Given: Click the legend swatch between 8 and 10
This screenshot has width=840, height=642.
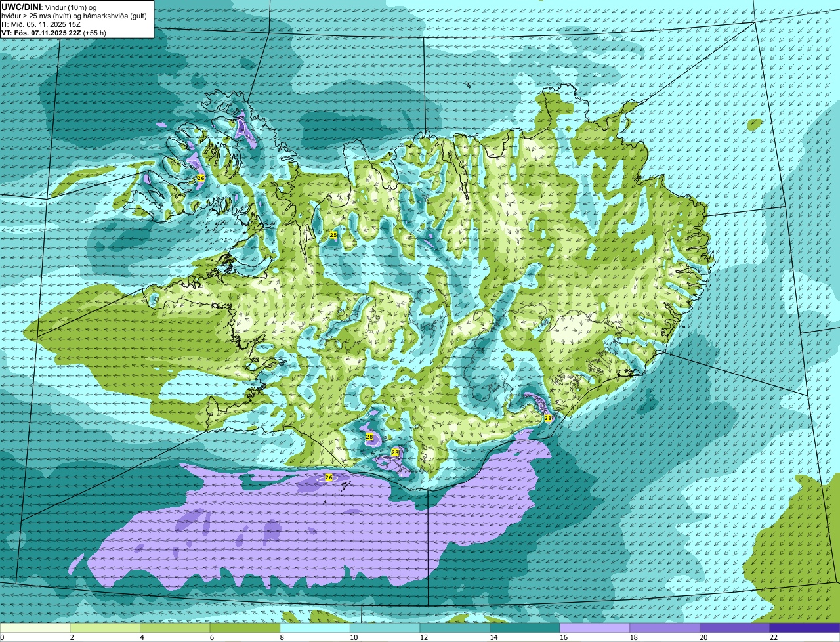Looking at the screenshot, I should pyautogui.click(x=315, y=628).
